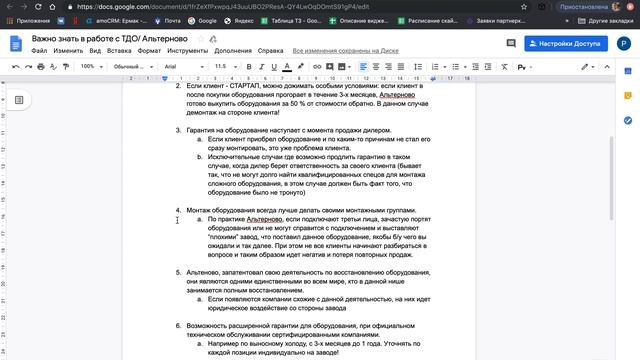Bookmark this page with the star
Image resolution: width=640 pixels, height=360 pixels.
pos(524,7)
